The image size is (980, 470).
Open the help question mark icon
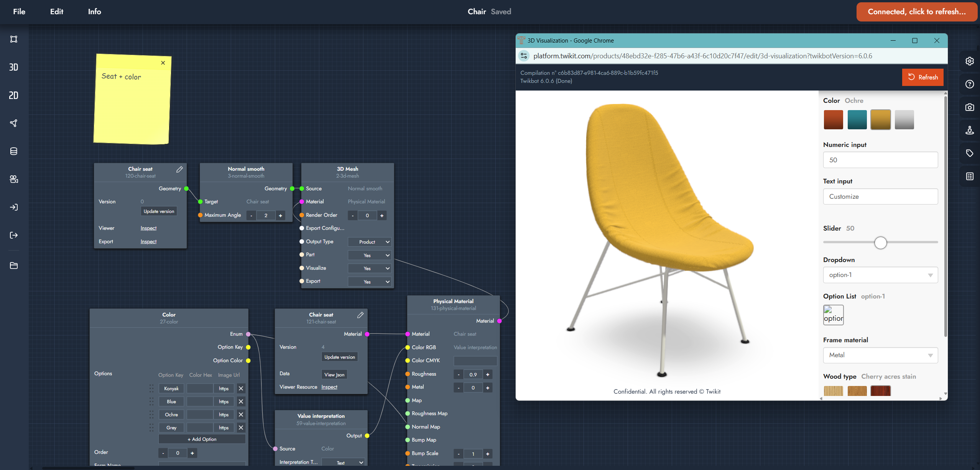tap(969, 84)
